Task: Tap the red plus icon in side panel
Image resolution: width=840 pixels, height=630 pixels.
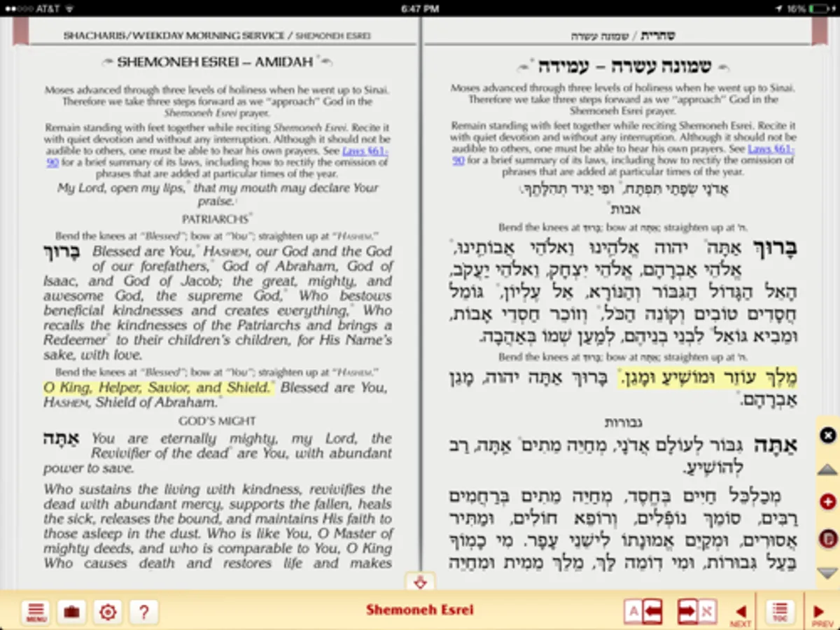Action: tap(827, 502)
